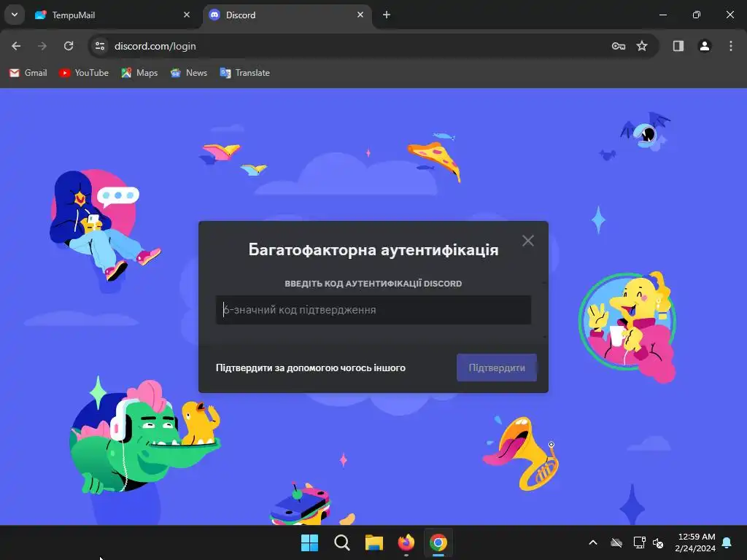View site information icon in address bar
Viewport: 747px width, 560px height.
(100, 46)
